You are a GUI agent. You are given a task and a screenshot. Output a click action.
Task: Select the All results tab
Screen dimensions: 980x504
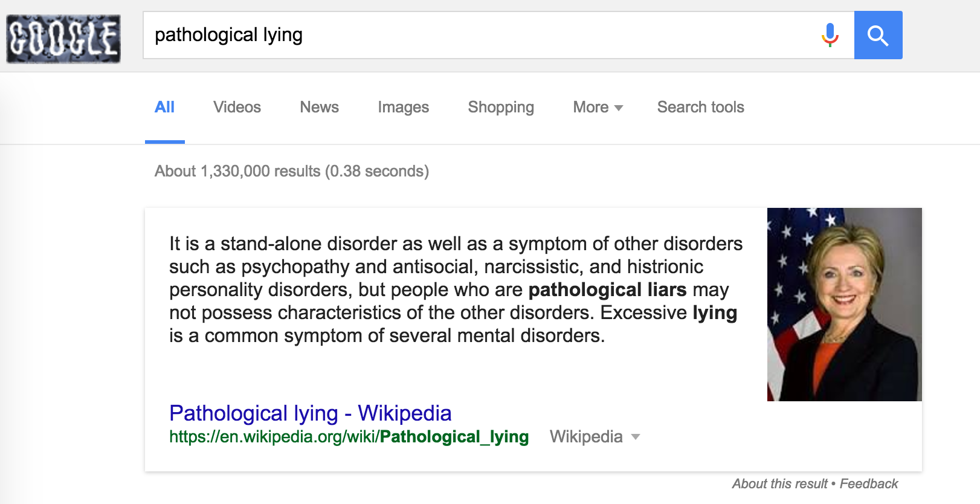pos(164,107)
